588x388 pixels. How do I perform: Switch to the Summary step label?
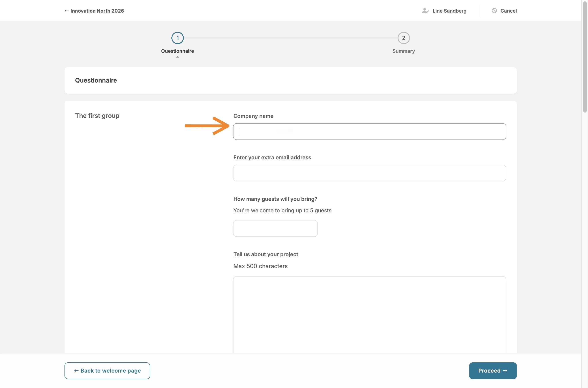(403, 51)
